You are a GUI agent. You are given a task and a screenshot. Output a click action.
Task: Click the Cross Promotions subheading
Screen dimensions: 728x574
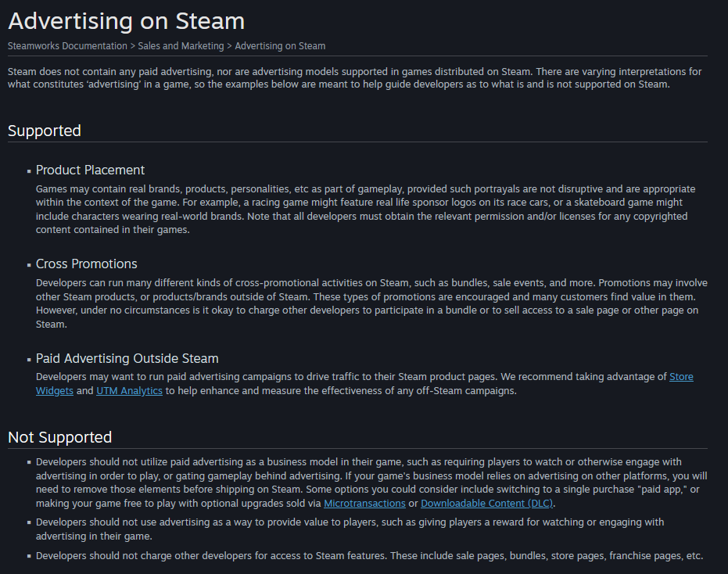pyautogui.click(x=86, y=264)
